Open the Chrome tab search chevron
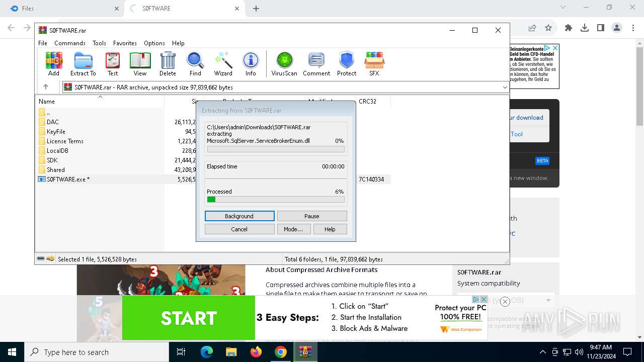The width and height of the screenshot is (644, 362). point(563,8)
